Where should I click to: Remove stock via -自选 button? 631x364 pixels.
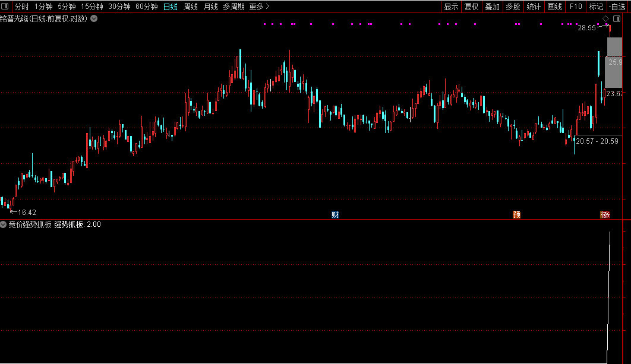pyautogui.click(x=618, y=7)
